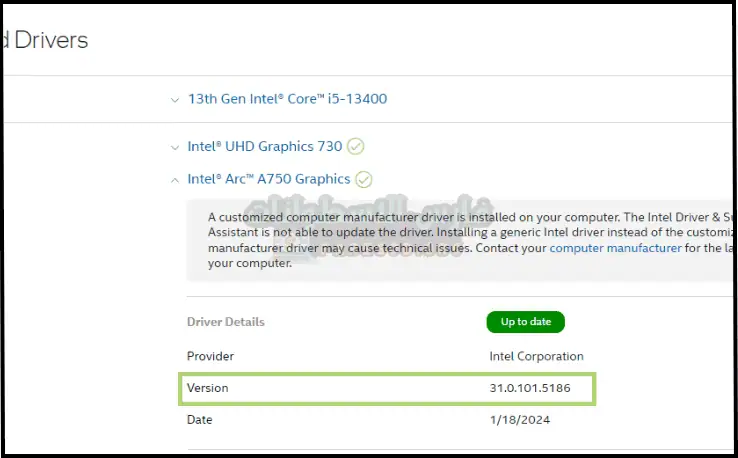Click the checkmark icon beside UHD Graphics 730

pos(355,146)
